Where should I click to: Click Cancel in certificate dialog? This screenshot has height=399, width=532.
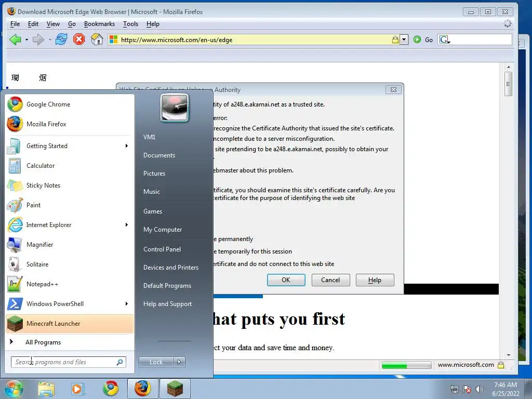pos(330,280)
